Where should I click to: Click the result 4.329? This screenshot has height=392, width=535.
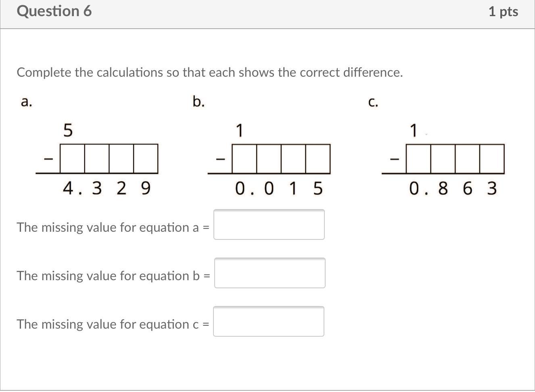point(107,188)
